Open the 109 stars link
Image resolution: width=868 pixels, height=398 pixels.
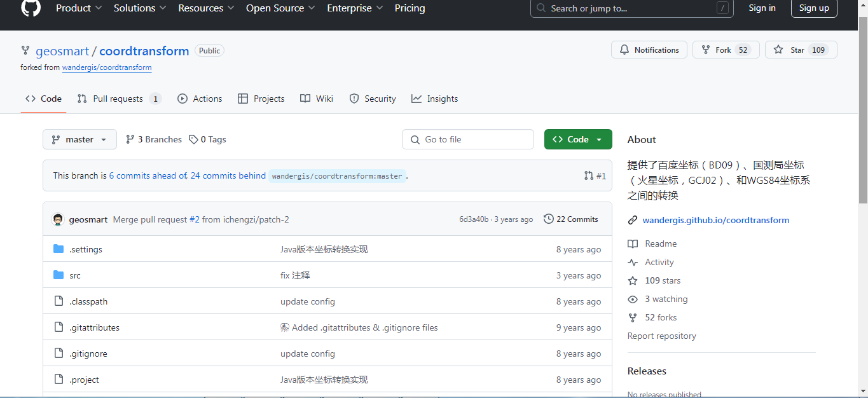[654, 280]
